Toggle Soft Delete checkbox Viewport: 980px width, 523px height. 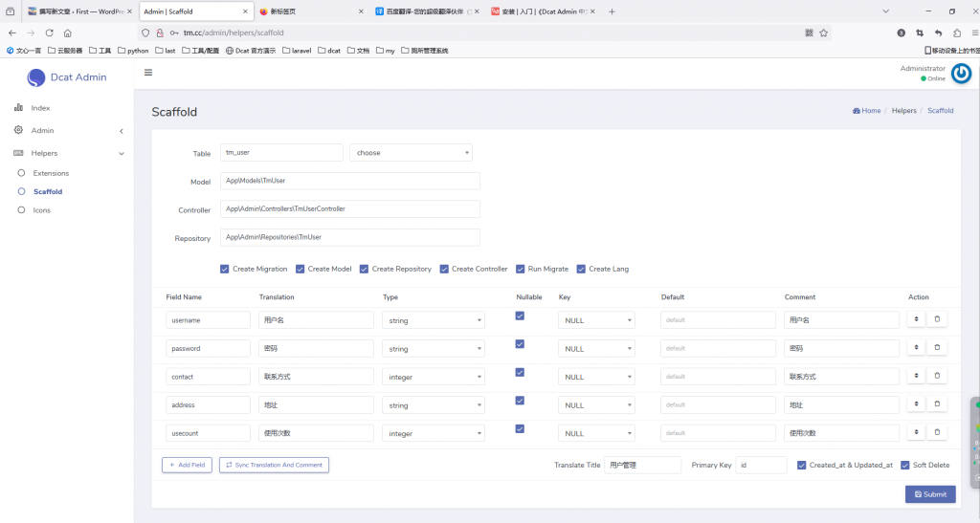pyautogui.click(x=904, y=465)
